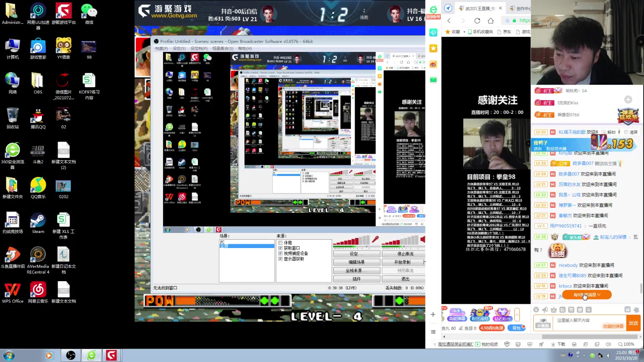Open the 背包 backpack button
The height and width of the screenshot is (362, 644).
(517, 328)
